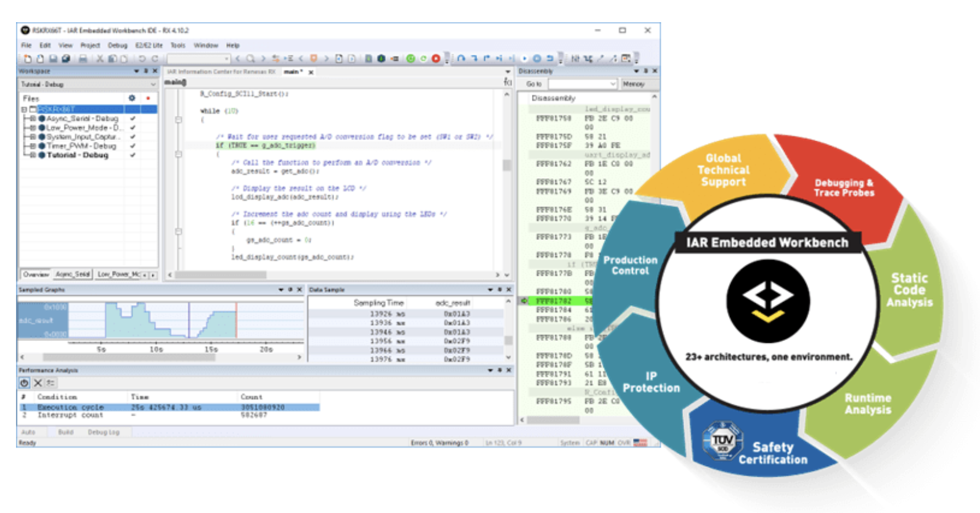The width and height of the screenshot is (980, 513).
Task: Click the red cursor line in graph
Action: [x=236, y=320]
